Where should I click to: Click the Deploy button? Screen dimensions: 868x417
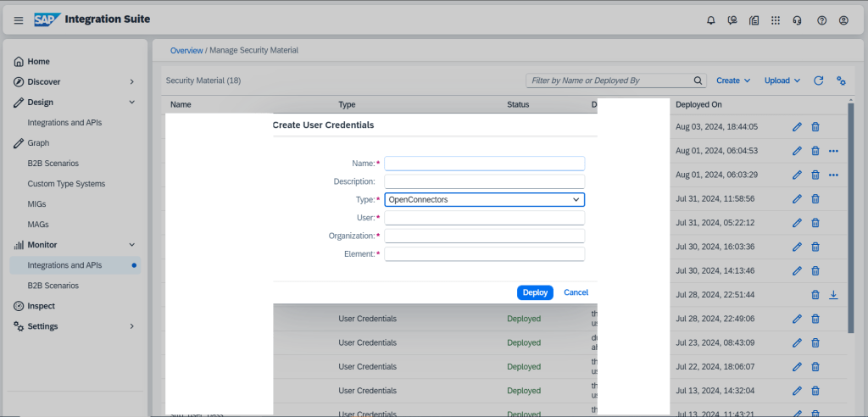pos(535,292)
